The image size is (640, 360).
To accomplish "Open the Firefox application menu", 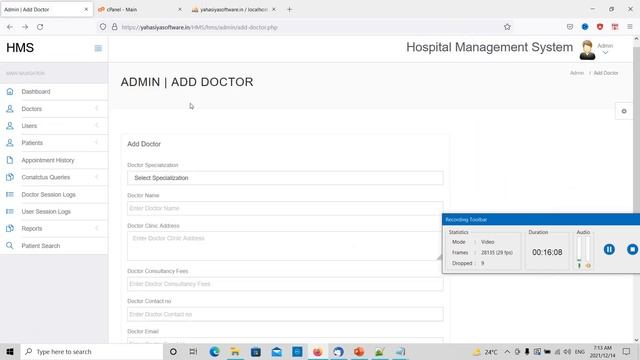I will [x=630, y=27].
